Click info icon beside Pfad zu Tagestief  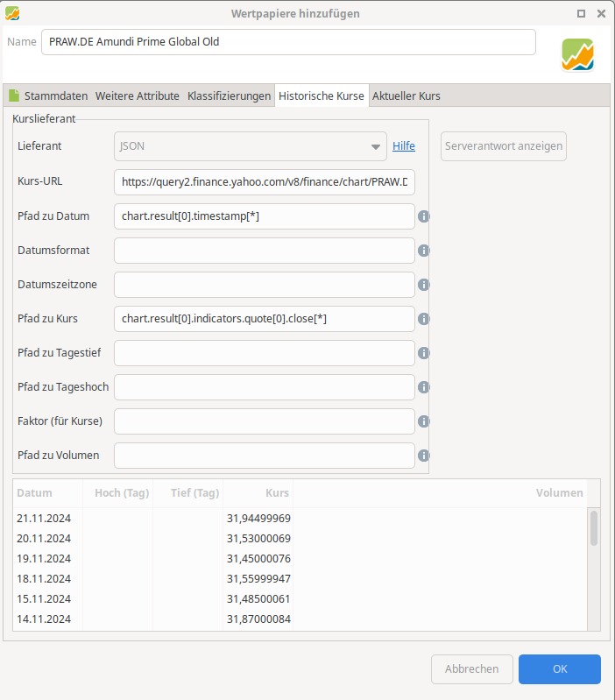tap(423, 353)
